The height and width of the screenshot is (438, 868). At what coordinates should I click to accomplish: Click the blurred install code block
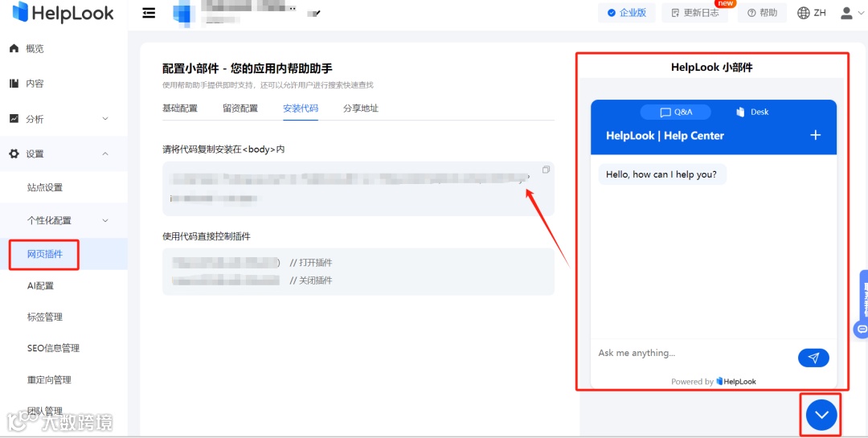(x=358, y=189)
